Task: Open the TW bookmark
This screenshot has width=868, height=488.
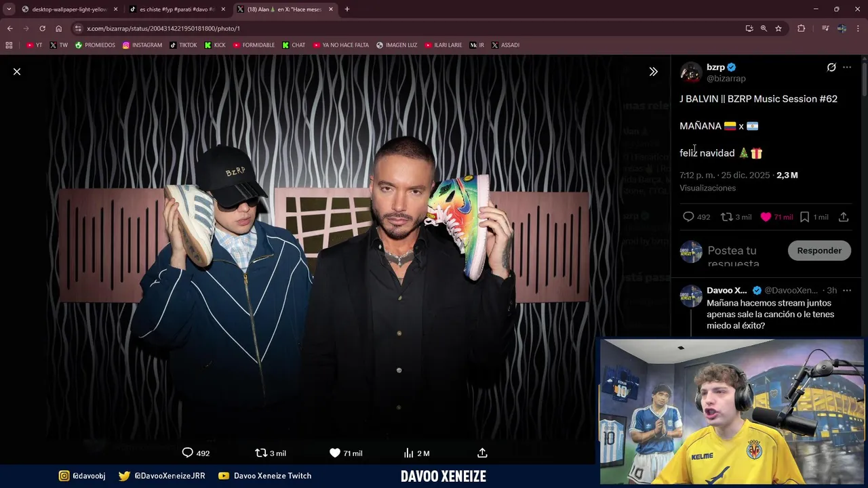Action: 58,45
